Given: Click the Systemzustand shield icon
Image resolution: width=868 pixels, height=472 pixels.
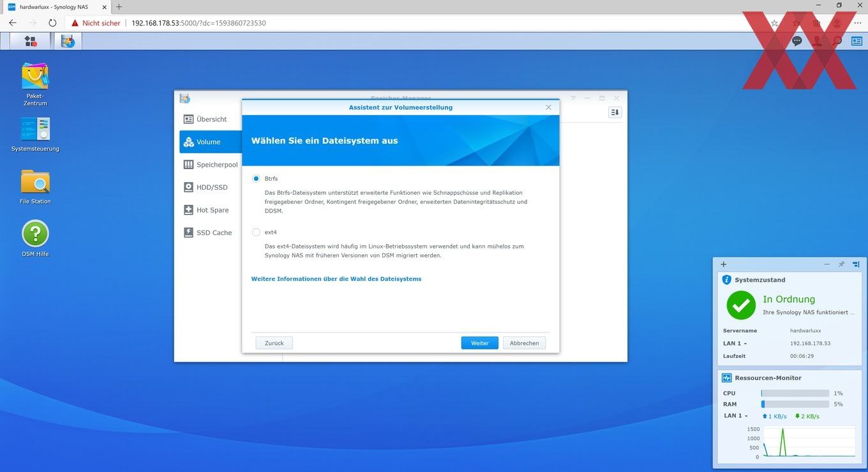Looking at the screenshot, I should 726,280.
